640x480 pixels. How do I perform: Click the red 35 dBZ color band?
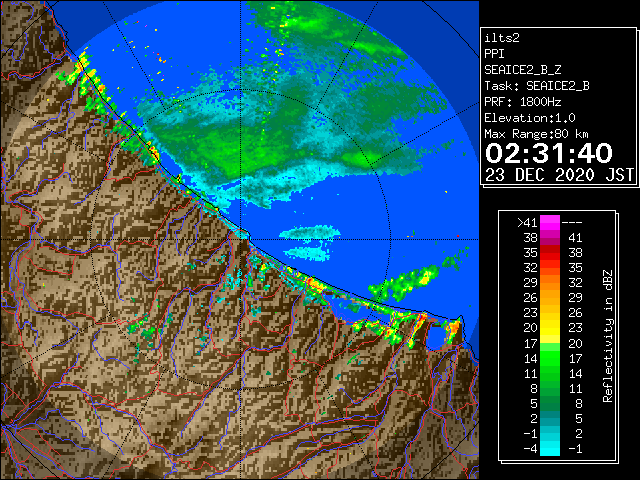(550, 253)
